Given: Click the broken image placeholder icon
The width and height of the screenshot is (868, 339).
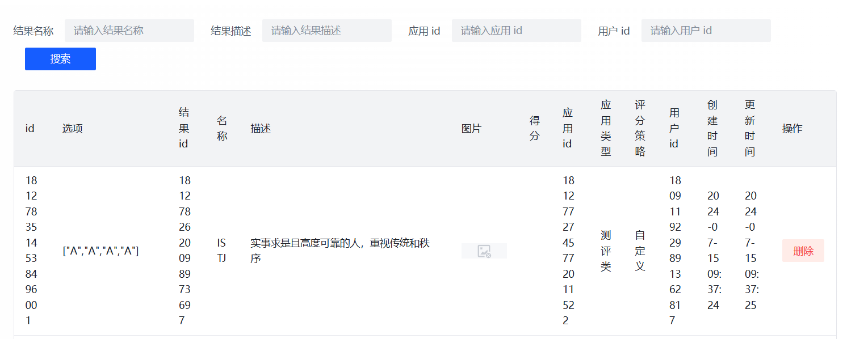Looking at the screenshot, I should coord(484,251).
